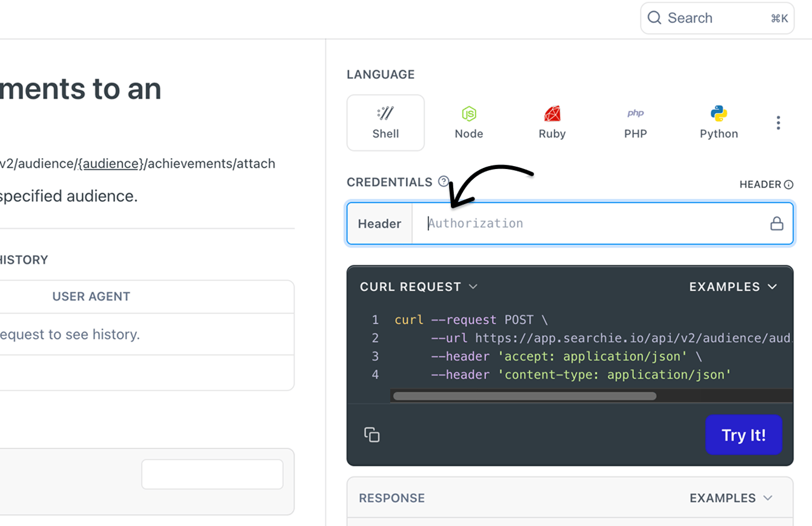Click the lock icon in Authorization field

776,224
